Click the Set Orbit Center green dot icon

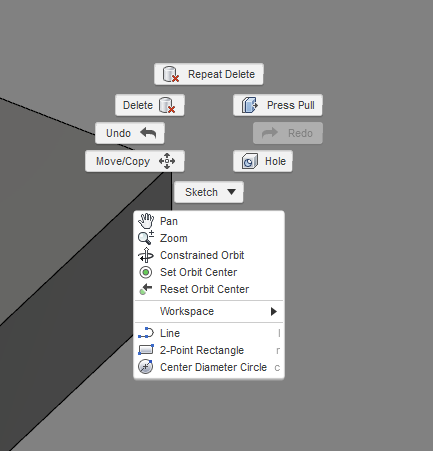pos(146,272)
